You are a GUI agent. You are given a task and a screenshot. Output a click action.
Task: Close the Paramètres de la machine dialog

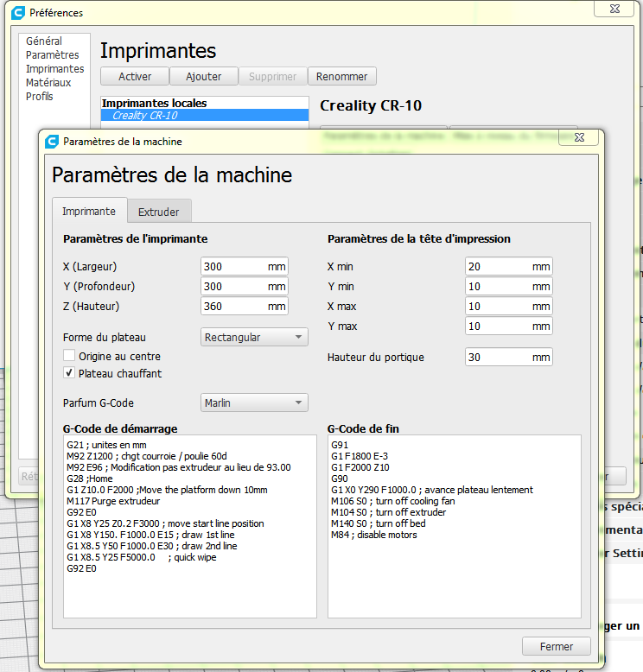579,137
